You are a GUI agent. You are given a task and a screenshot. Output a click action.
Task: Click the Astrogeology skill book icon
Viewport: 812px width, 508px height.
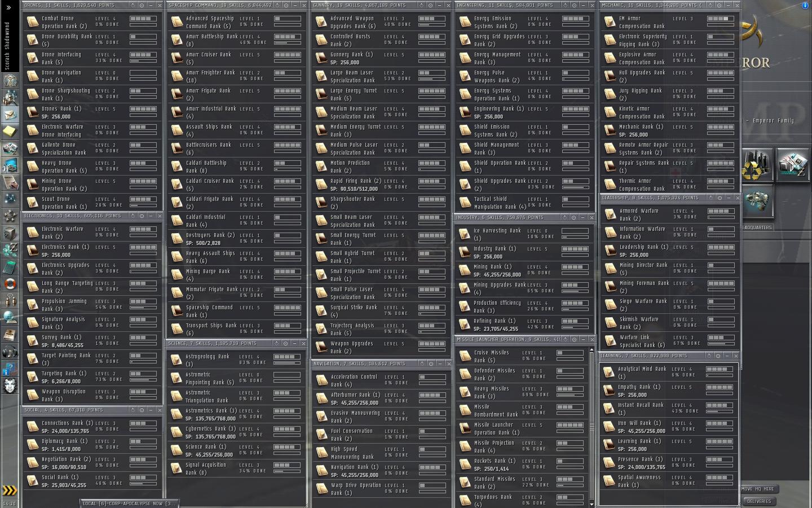pyautogui.click(x=176, y=360)
